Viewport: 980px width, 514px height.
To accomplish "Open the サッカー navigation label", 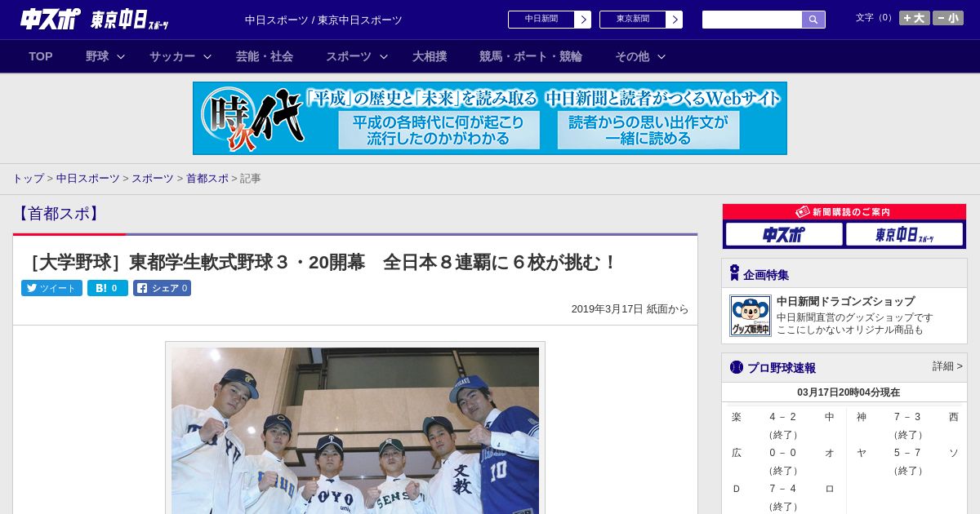I will coord(172,56).
